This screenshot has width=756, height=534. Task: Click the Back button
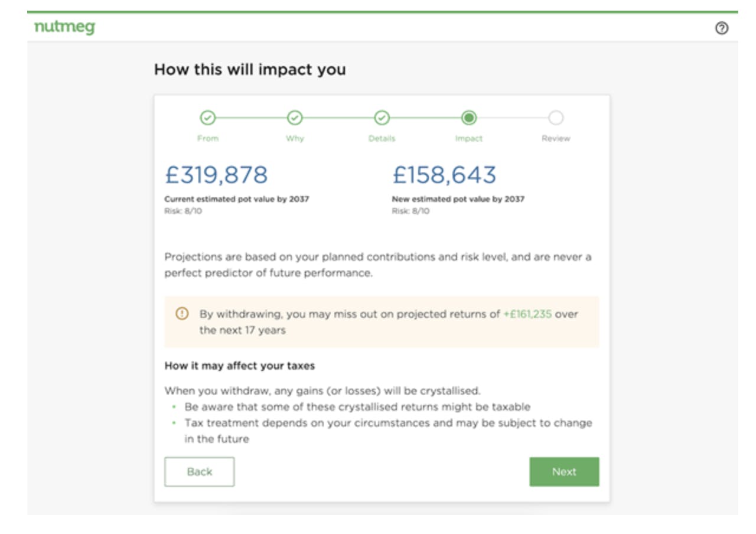200,471
